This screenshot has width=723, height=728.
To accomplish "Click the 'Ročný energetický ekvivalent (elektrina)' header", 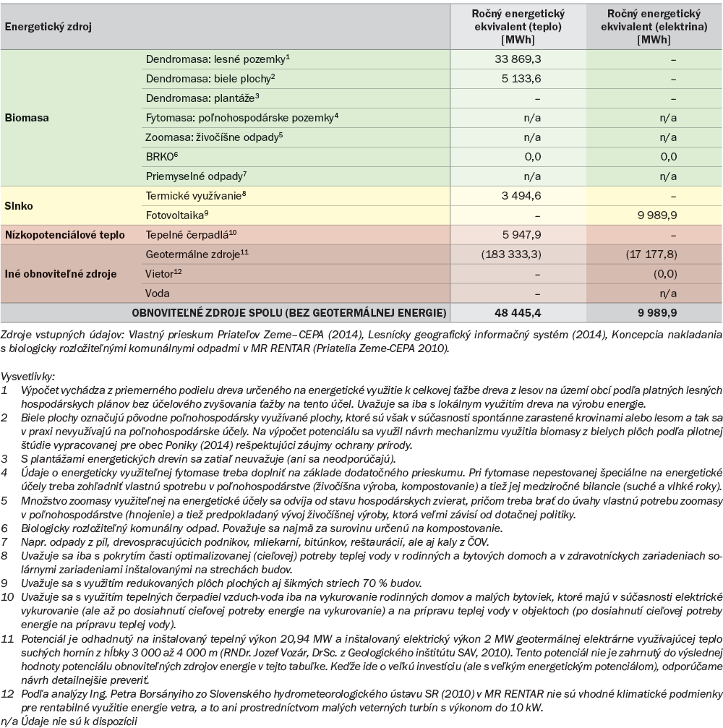I will pyautogui.click(x=654, y=27).
